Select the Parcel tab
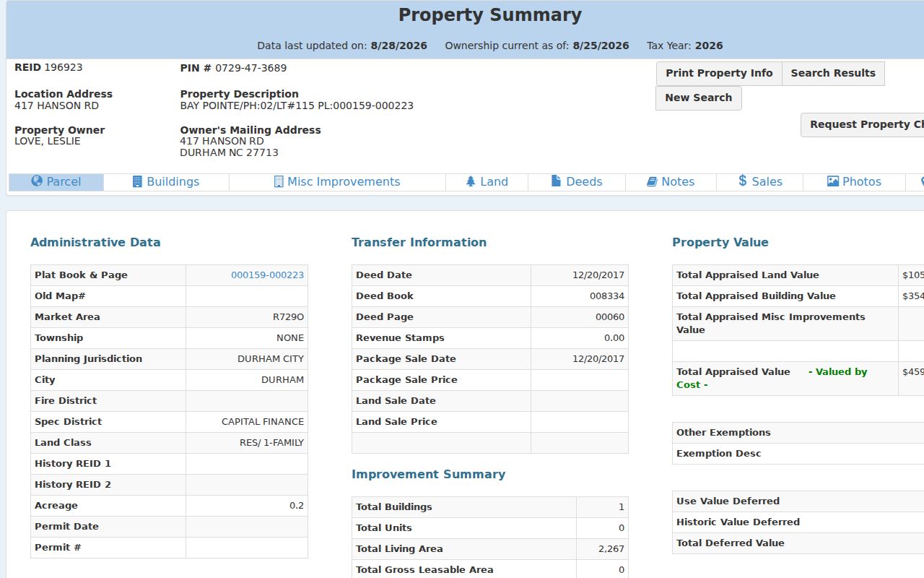This screenshot has height=578, width=924. [x=56, y=182]
